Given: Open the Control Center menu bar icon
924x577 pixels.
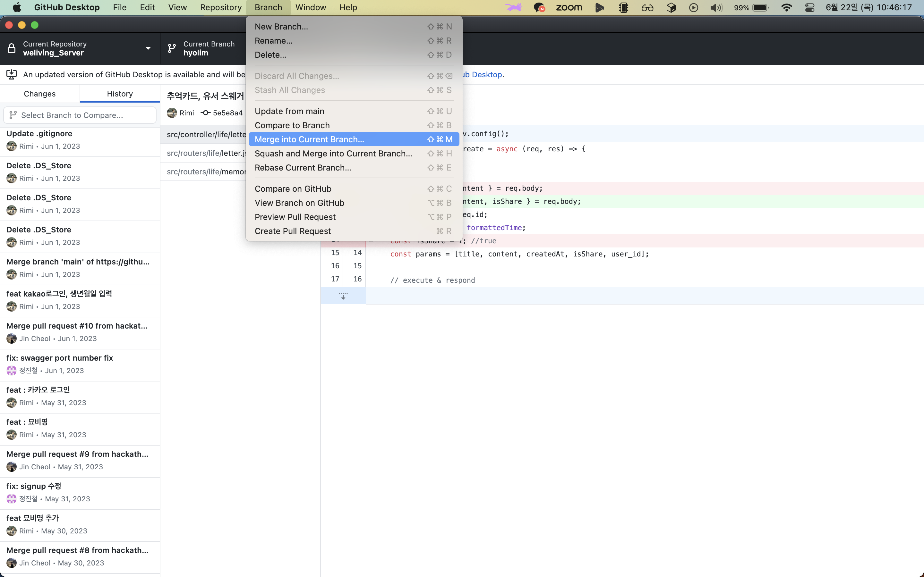Looking at the screenshot, I should click(x=809, y=8).
